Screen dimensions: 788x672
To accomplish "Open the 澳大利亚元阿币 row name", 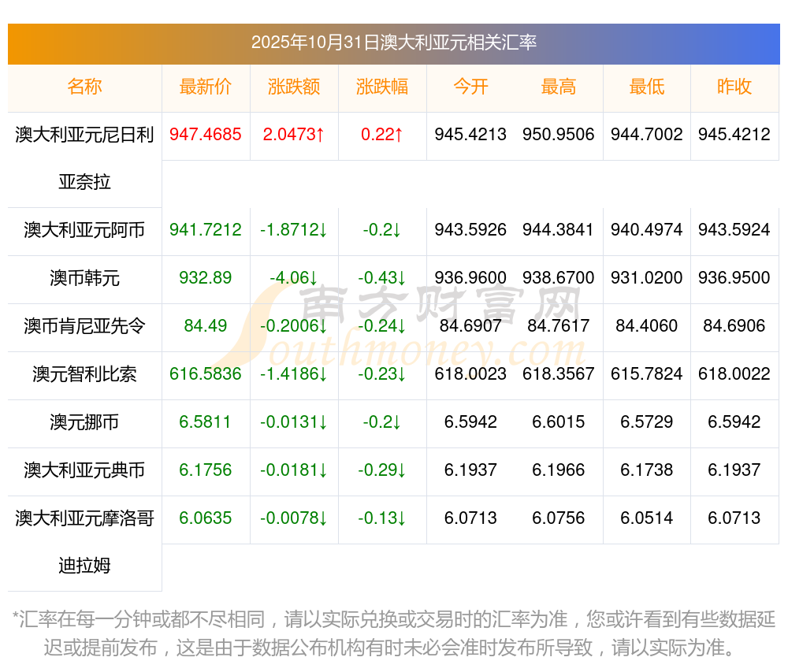I will 84,230.
